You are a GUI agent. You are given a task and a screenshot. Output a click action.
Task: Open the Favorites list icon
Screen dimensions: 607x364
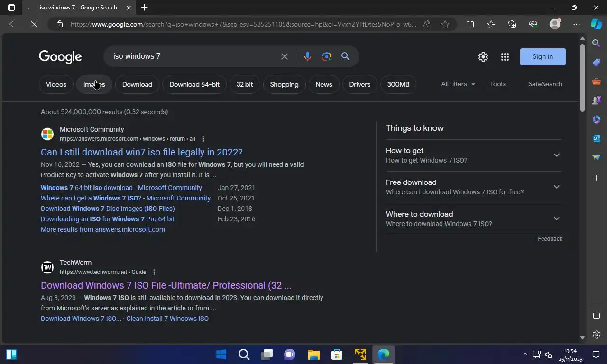(x=491, y=24)
